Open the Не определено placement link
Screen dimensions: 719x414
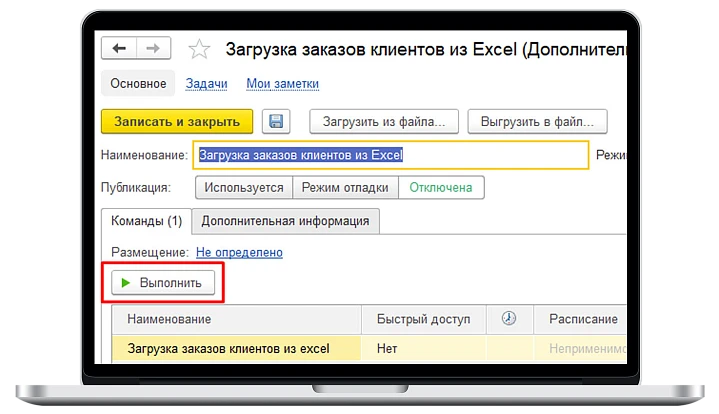point(239,253)
